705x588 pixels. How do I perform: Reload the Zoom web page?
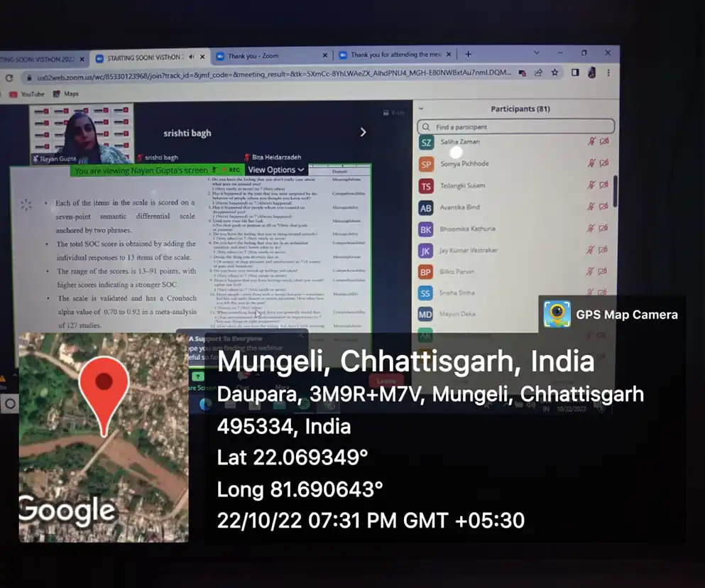[x=9, y=78]
